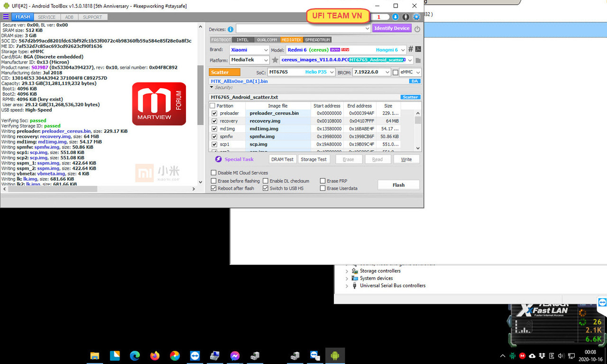Switch to the FLASH tab
Viewport: 607px width, 364px height.
23,17
